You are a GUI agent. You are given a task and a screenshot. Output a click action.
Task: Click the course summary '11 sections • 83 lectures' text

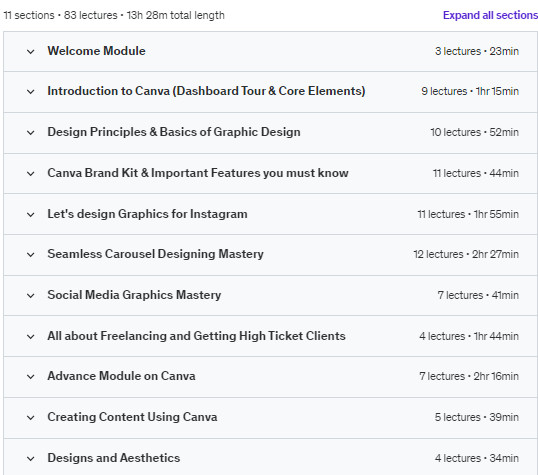(x=60, y=15)
